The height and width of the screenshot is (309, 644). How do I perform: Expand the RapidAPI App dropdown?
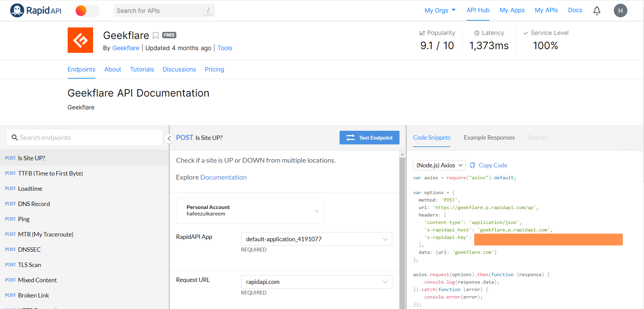click(x=316, y=239)
